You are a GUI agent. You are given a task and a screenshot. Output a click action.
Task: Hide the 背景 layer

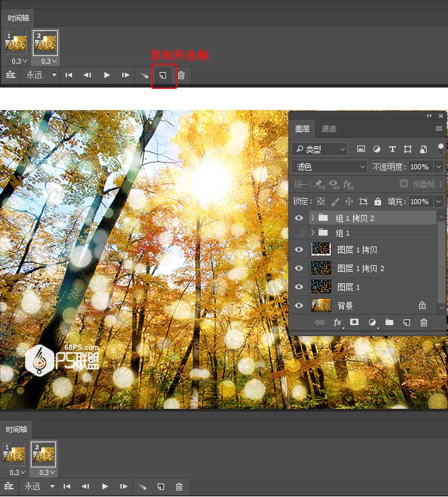299,306
